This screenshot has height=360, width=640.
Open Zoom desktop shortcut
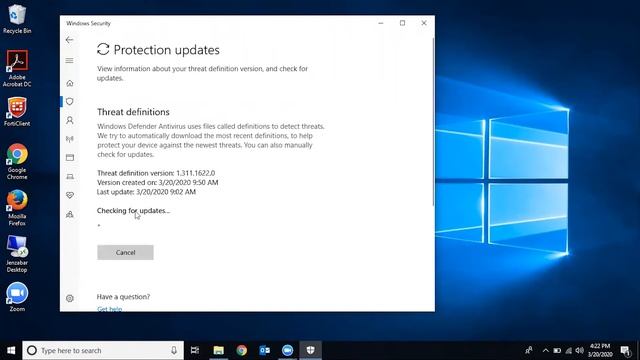coord(17,297)
